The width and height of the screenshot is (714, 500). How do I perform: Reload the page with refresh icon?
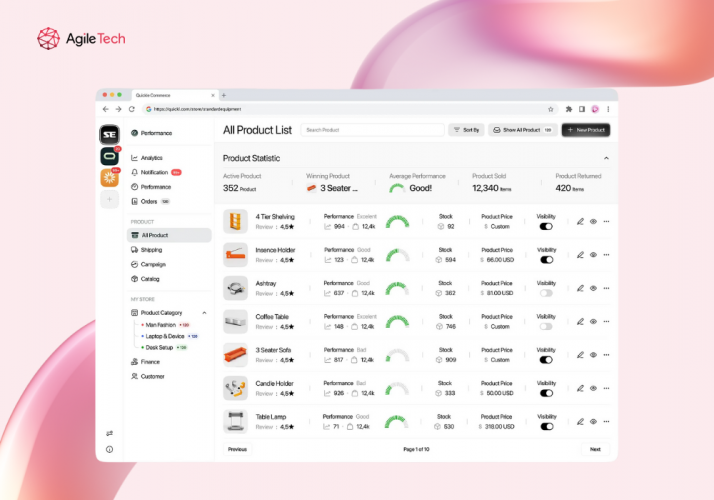click(132, 109)
